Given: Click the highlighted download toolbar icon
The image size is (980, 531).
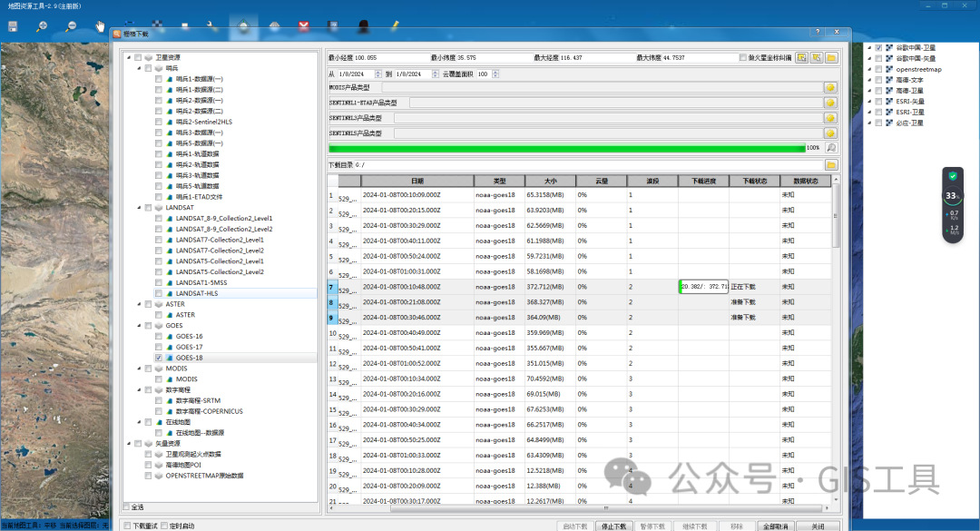Looking at the screenshot, I should click(x=243, y=26).
